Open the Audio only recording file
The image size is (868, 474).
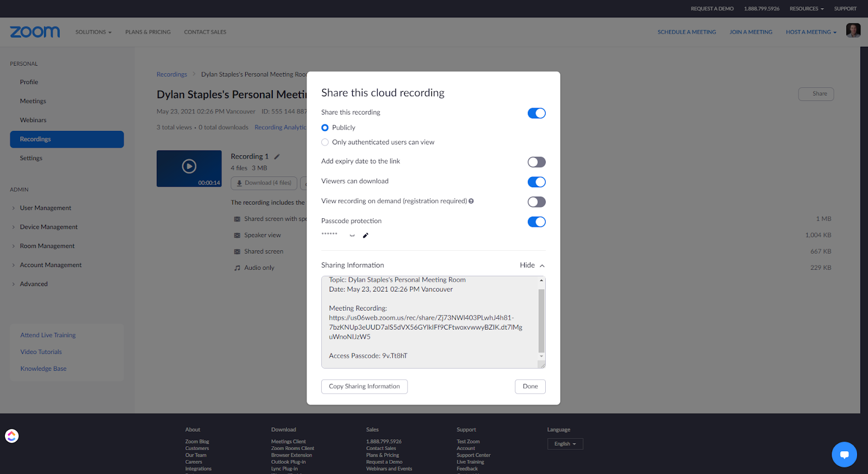[x=259, y=268]
